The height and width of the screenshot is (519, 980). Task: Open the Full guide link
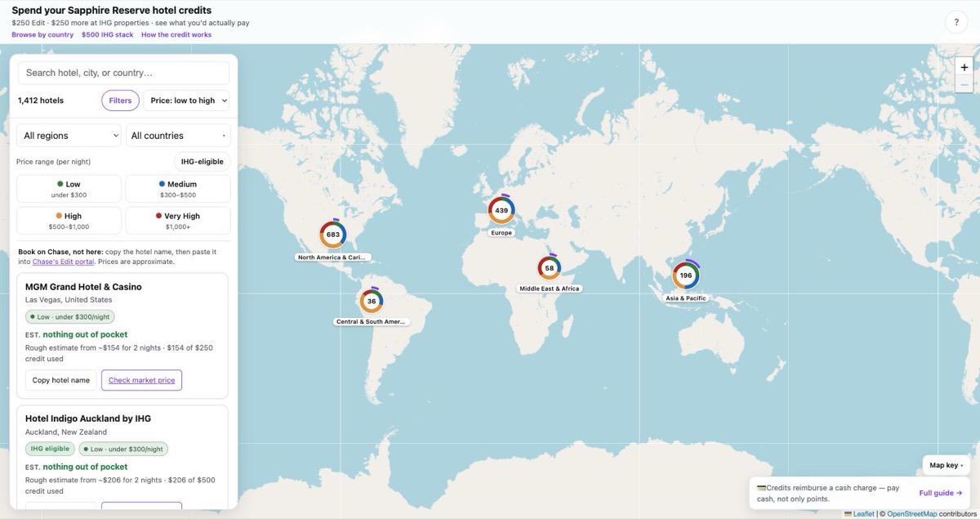(x=941, y=493)
